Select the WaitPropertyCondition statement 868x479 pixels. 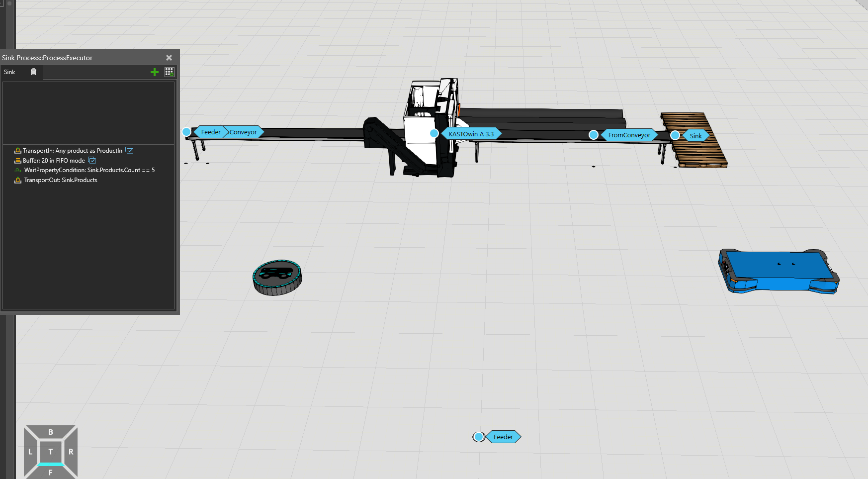point(89,170)
